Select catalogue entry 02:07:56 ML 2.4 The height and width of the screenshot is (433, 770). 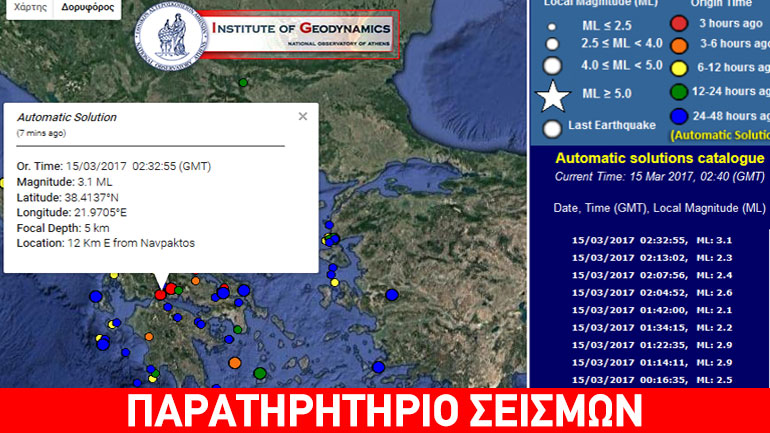pyautogui.click(x=652, y=275)
